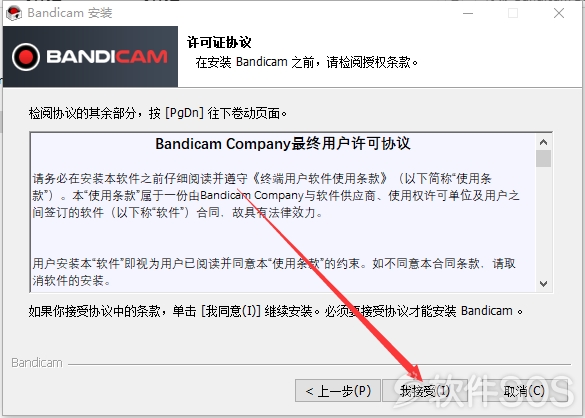Click the license scrollbar up arrow
The height and width of the screenshot is (418, 585).
[x=543, y=142]
